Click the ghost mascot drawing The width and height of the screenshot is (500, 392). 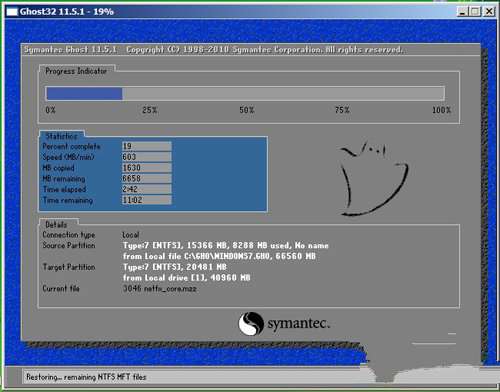coord(374,178)
